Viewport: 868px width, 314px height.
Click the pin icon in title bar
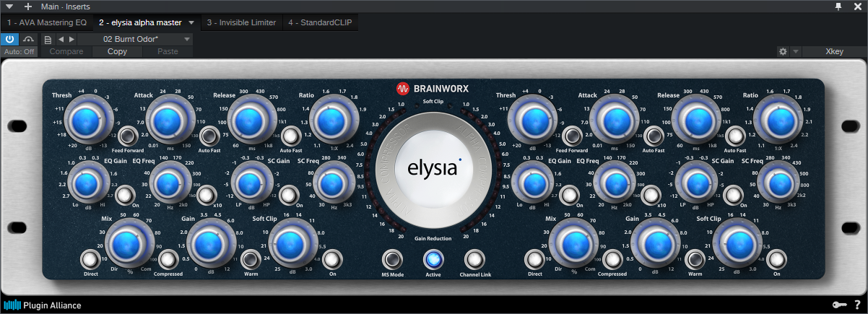(x=838, y=6)
